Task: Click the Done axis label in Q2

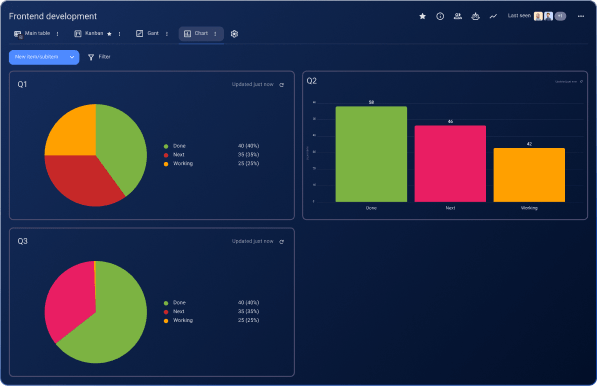Action: [371, 208]
